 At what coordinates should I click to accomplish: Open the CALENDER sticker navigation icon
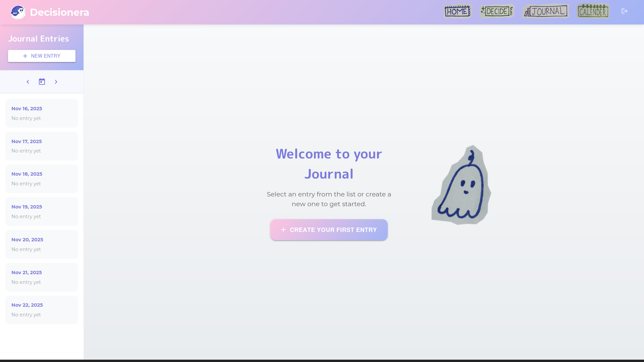(593, 11)
